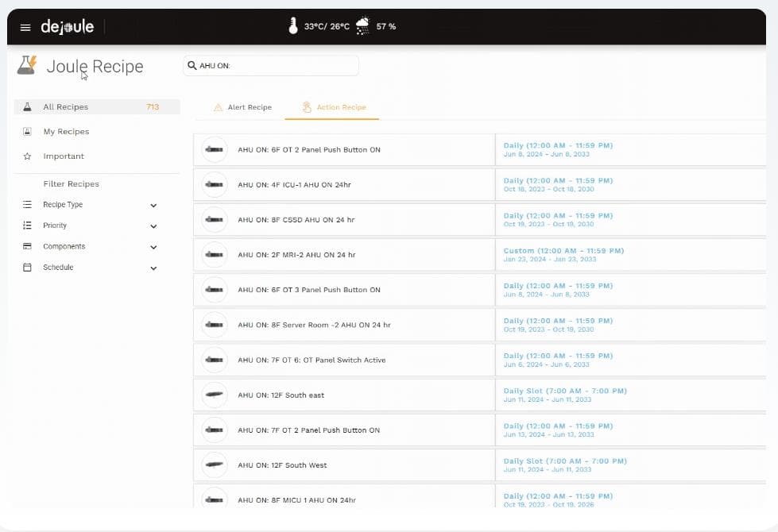
Task: Expand the Schedule filter
Action: tap(153, 268)
